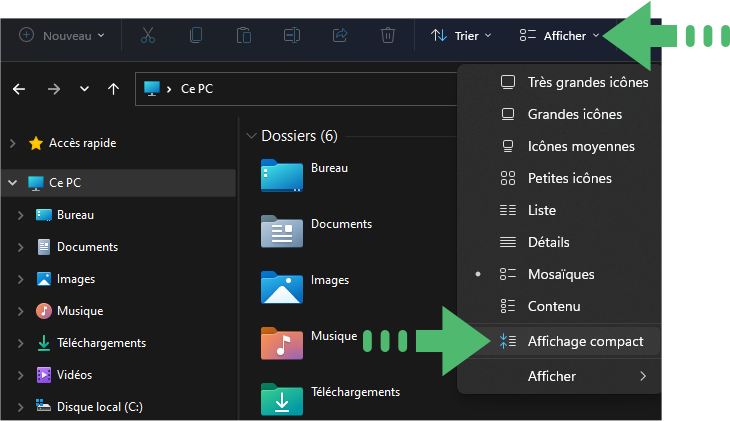Image resolution: width=730 pixels, height=421 pixels.
Task: Click the Cut scissors icon
Action: (x=148, y=35)
